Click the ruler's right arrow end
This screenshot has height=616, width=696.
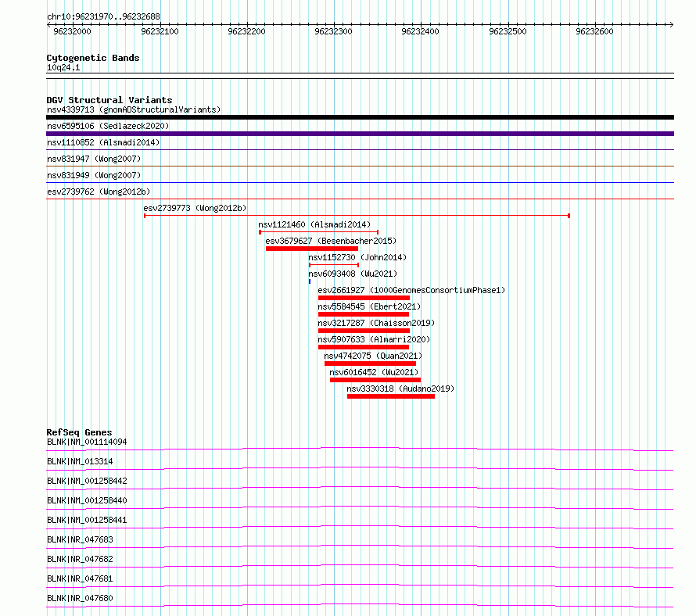[x=672, y=24]
